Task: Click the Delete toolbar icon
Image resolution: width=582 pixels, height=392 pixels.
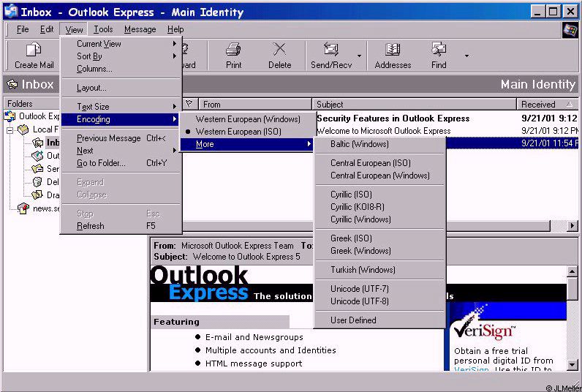Action: click(x=279, y=50)
